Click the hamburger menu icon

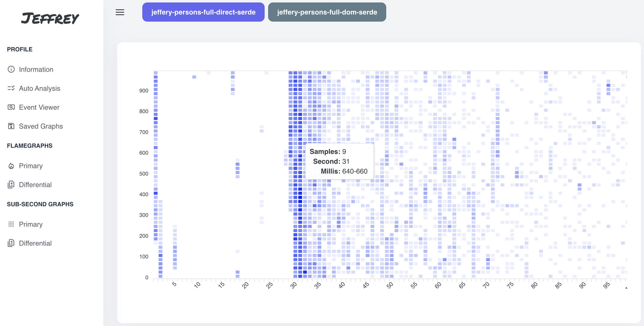tap(120, 12)
